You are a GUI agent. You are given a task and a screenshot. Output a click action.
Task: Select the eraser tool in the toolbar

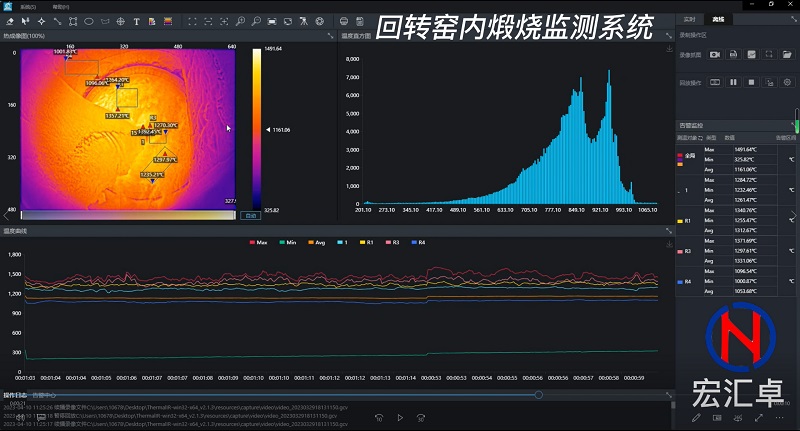(10, 21)
